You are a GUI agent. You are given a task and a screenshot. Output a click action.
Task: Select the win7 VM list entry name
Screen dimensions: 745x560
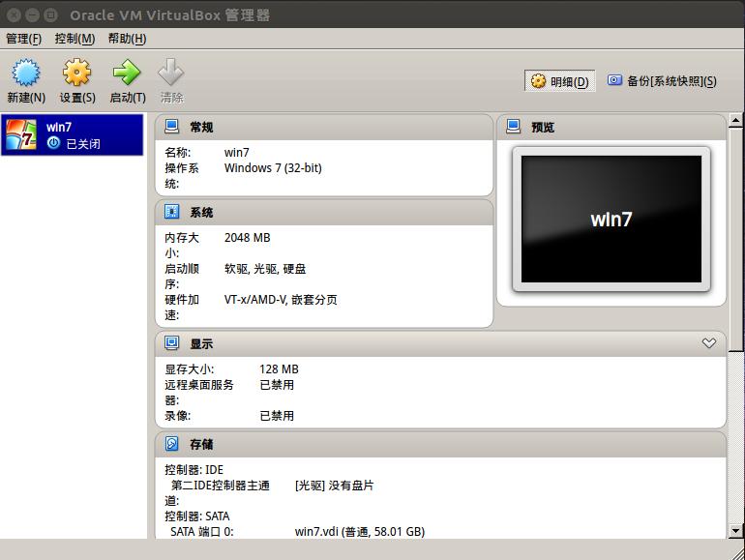point(59,127)
